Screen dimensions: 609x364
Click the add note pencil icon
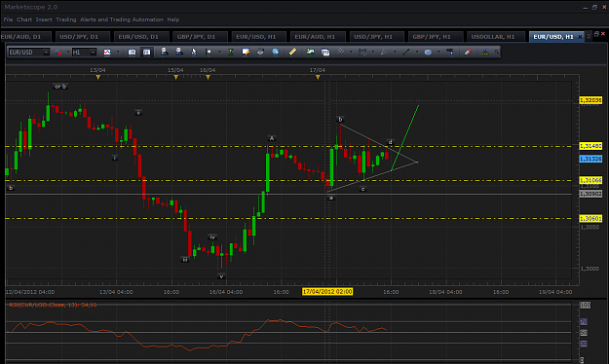tap(246, 52)
